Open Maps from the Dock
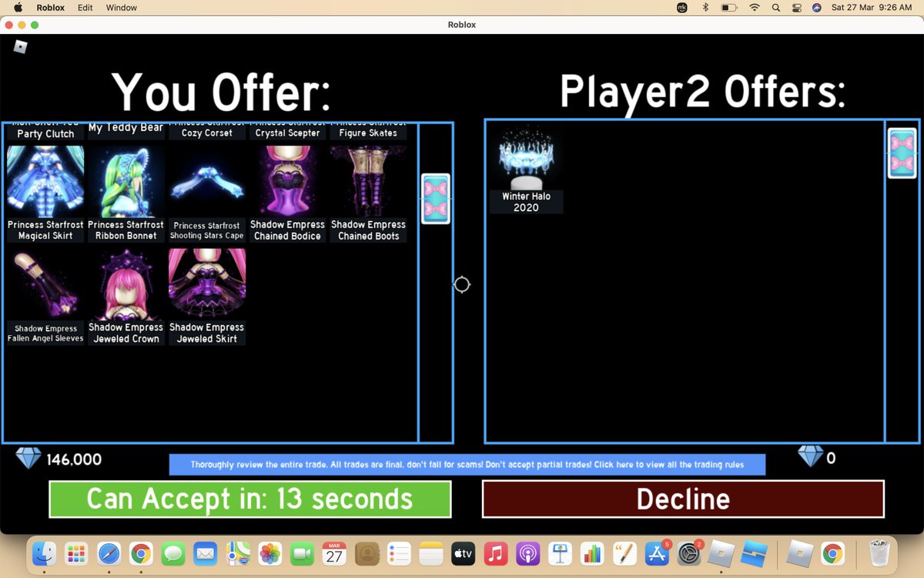Viewport: 924px width, 578px height. coord(238,553)
